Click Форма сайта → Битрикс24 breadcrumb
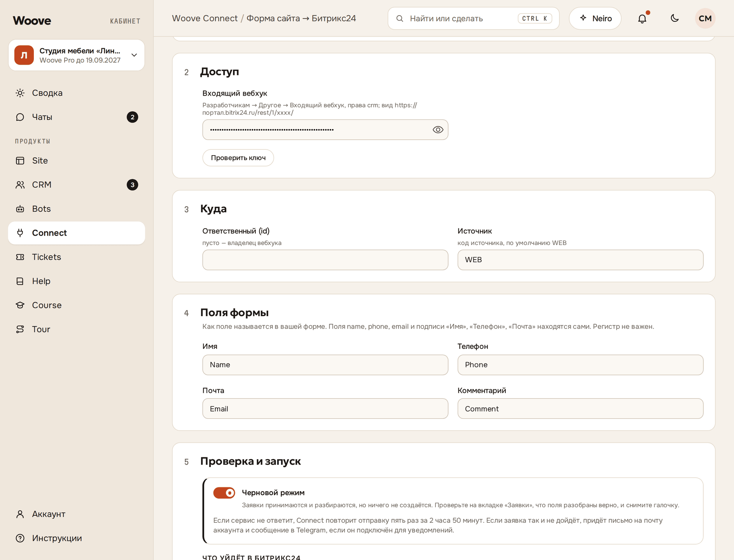734x560 pixels. 301,18
